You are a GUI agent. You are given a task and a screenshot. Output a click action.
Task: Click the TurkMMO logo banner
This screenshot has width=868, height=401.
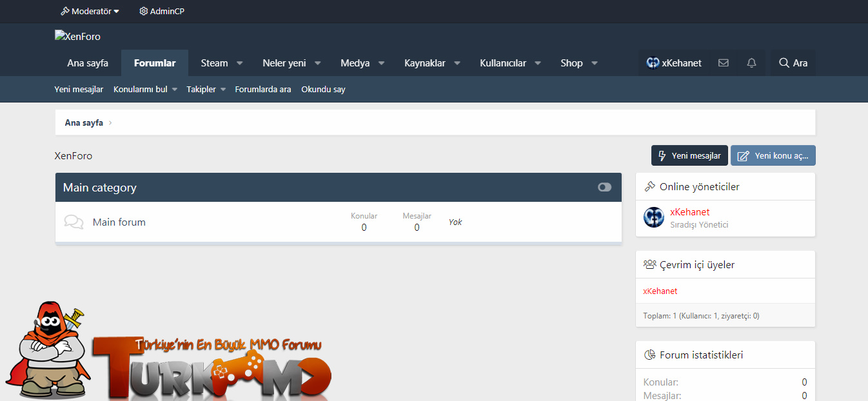click(168, 350)
